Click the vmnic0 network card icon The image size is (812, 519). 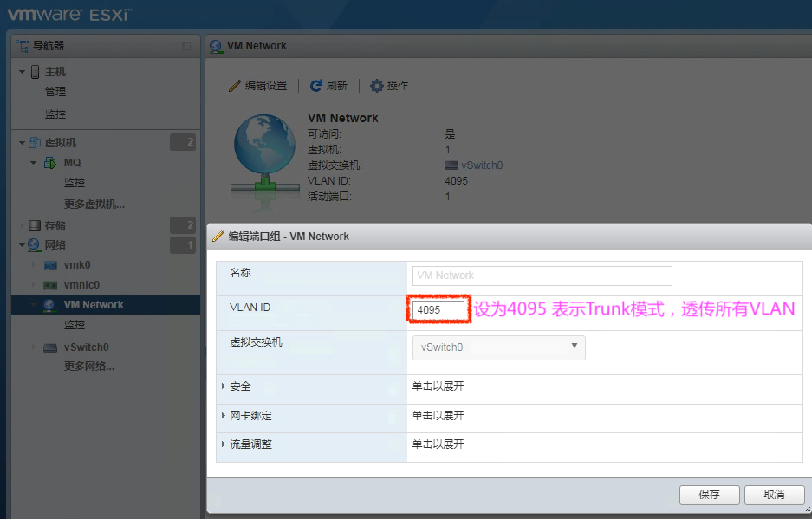pos(50,285)
